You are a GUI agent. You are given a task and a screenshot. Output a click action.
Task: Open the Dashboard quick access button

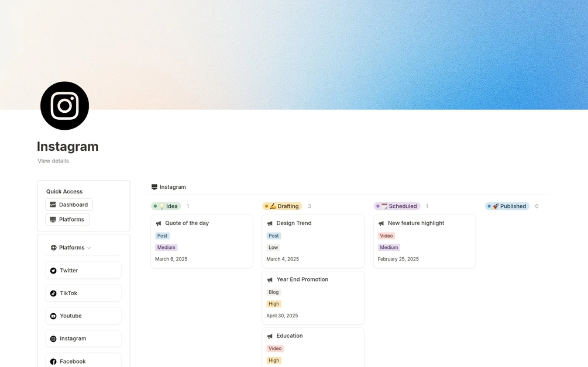(69, 205)
